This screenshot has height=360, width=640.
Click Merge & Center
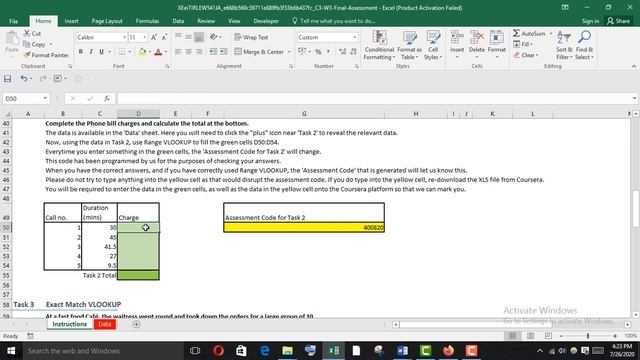pos(259,52)
